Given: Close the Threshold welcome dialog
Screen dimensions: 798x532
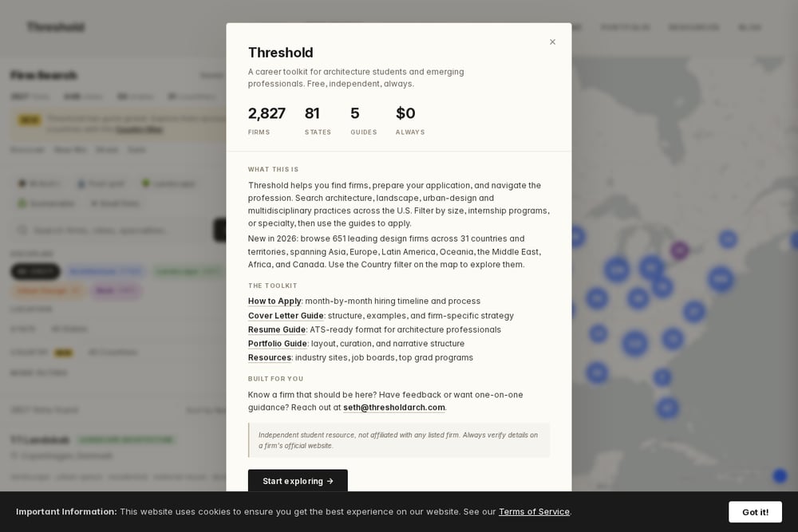Looking at the screenshot, I should pos(552,41).
